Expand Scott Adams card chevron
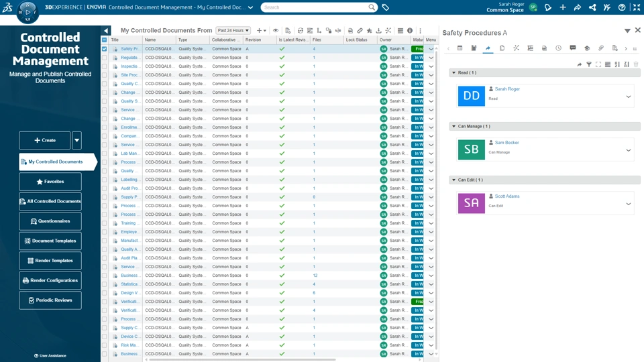644x362 pixels. pyautogui.click(x=629, y=204)
